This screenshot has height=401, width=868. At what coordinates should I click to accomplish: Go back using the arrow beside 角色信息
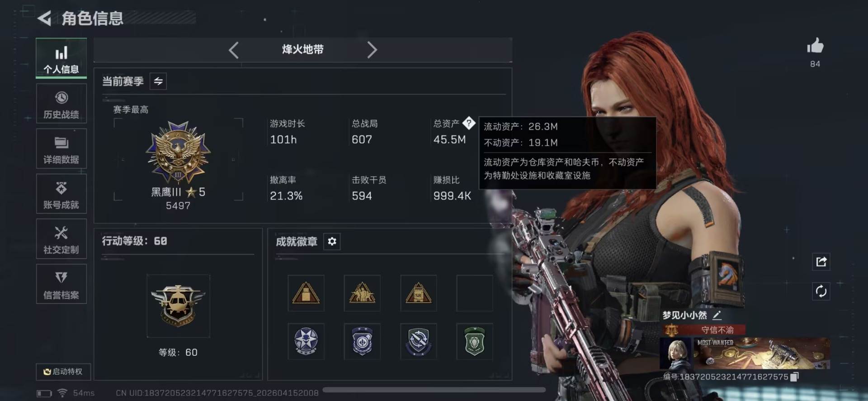pyautogui.click(x=44, y=18)
